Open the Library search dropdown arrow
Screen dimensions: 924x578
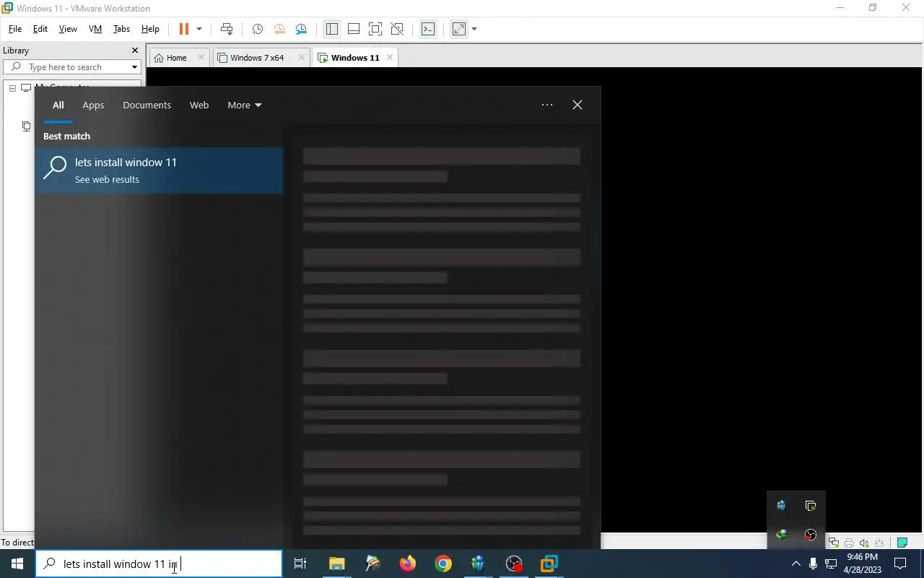(x=134, y=67)
